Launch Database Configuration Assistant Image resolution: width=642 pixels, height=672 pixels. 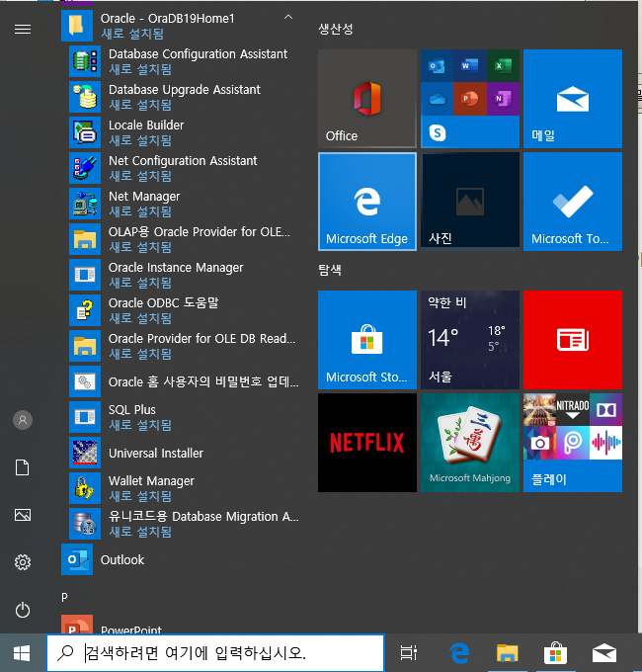184,61
